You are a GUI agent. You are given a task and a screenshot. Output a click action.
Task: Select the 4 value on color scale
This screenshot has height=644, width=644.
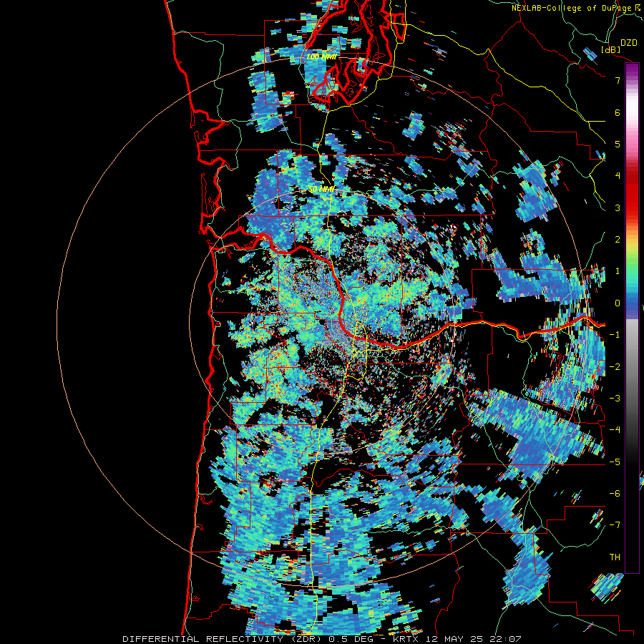[618, 176]
